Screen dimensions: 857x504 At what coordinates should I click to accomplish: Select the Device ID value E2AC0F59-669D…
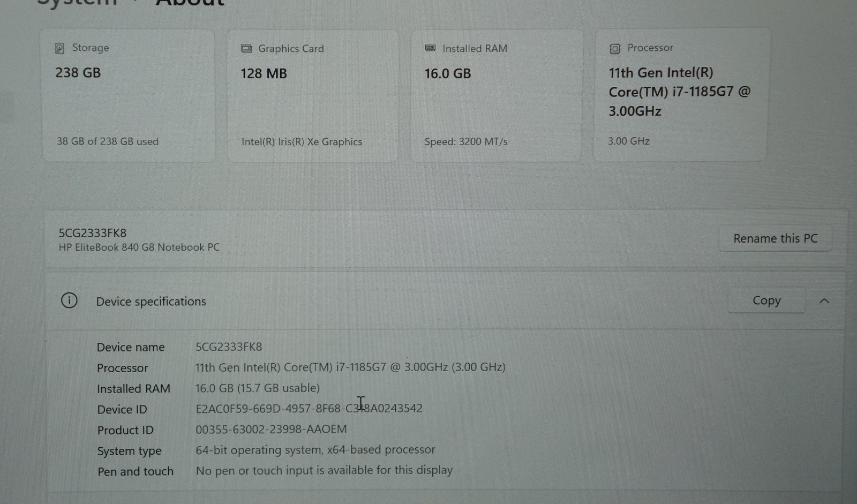tap(309, 409)
